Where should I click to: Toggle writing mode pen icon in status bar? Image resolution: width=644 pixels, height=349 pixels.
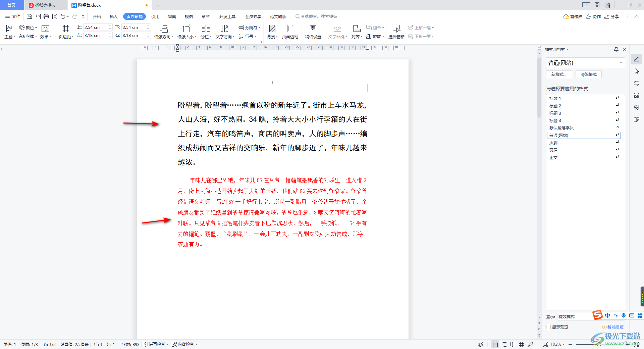click(x=530, y=344)
